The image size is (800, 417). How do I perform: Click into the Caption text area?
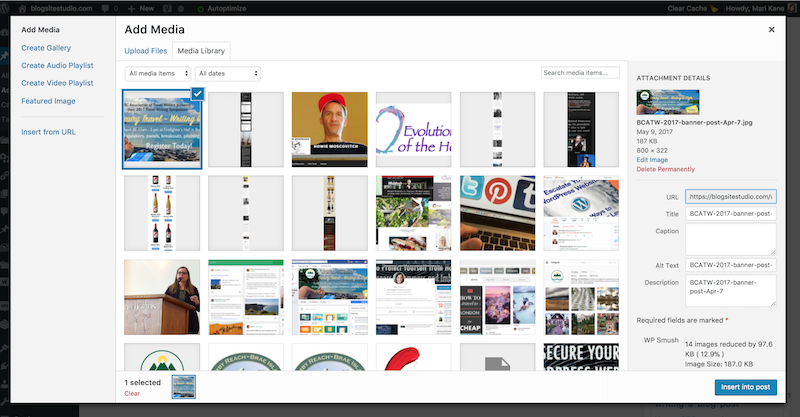(731, 239)
